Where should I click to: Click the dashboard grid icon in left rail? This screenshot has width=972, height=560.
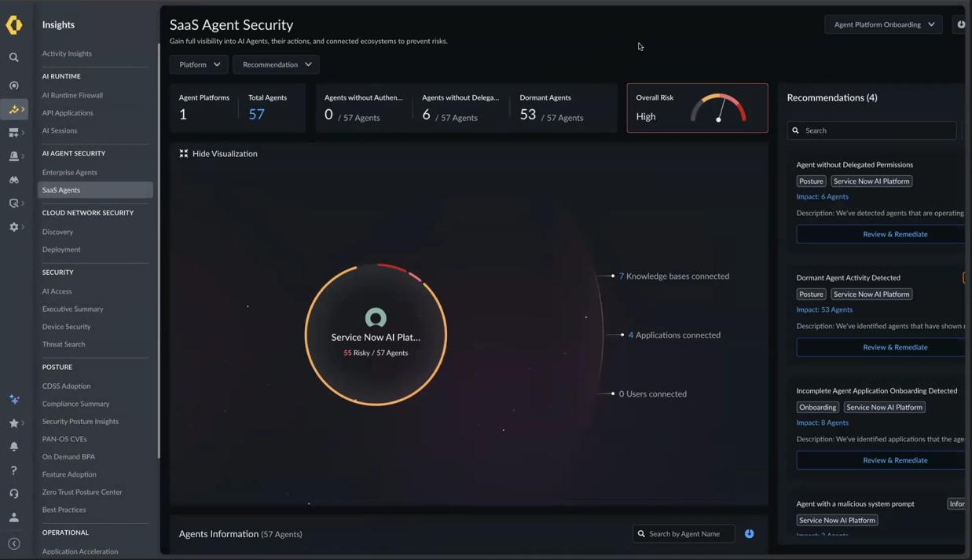pos(13,133)
